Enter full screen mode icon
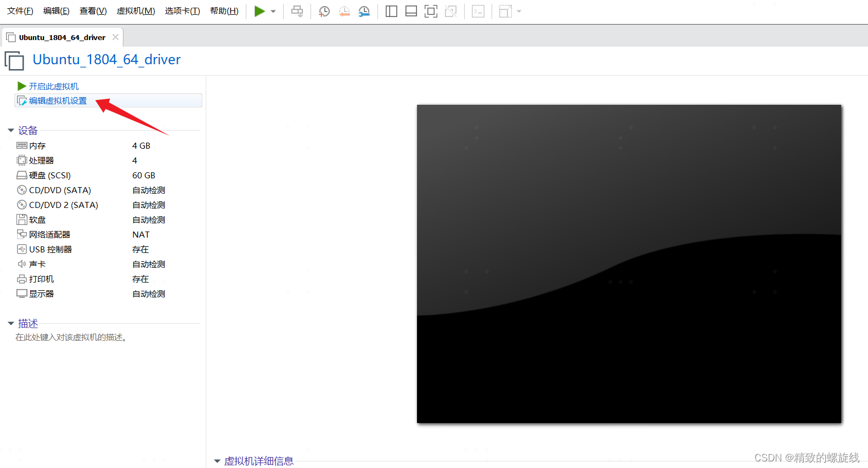868x468 pixels. pyautogui.click(x=431, y=11)
